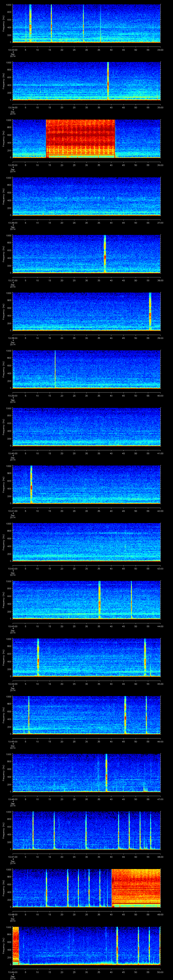Open the quiet 10:40:00 spectrogram panel

click(x=86, y=426)
